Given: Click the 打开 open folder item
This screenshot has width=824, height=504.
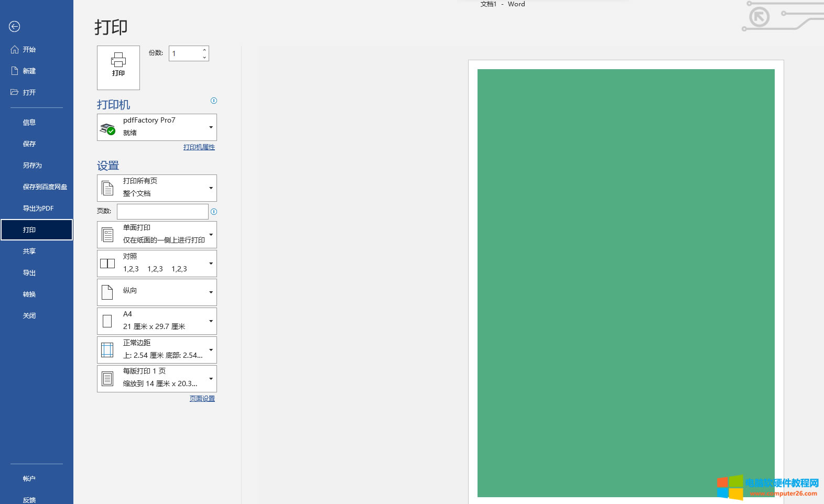Looking at the screenshot, I should click(29, 93).
